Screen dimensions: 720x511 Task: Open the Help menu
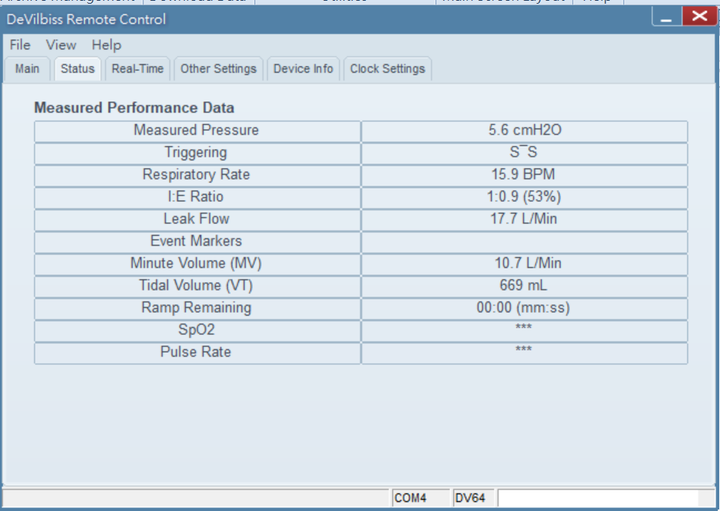tap(107, 45)
